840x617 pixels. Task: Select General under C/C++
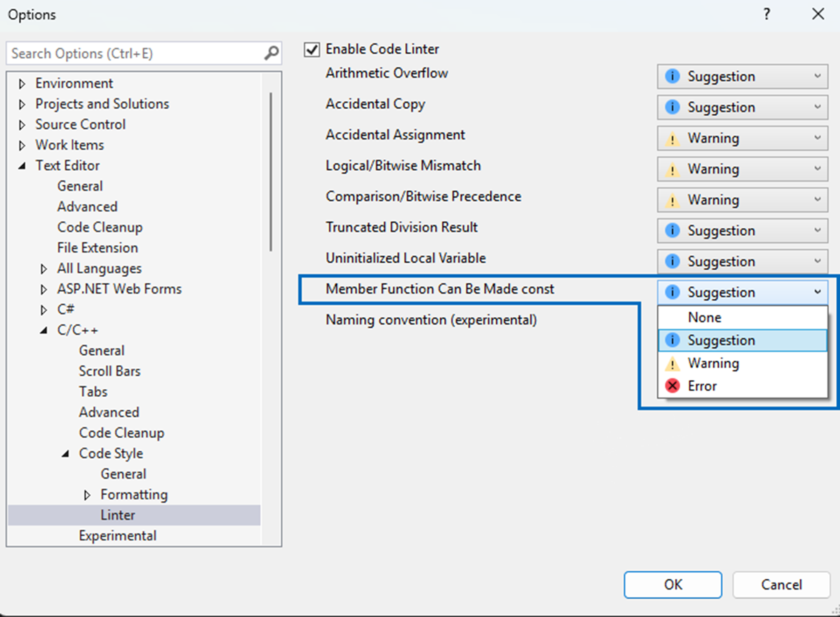[x=102, y=351]
